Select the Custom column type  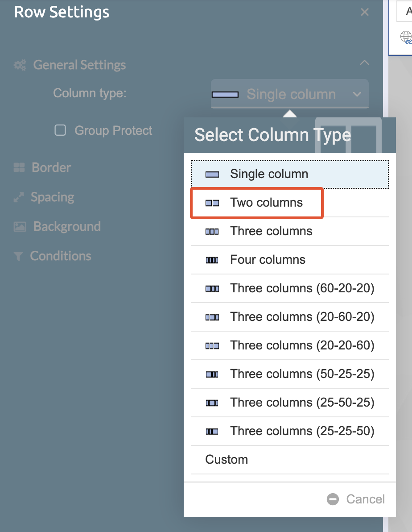pyautogui.click(x=227, y=460)
